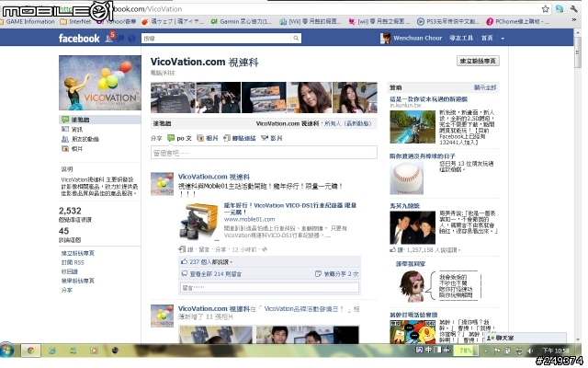Click Wenchuan Chour's small avatar in header
588x368 pixels.
tap(385, 39)
